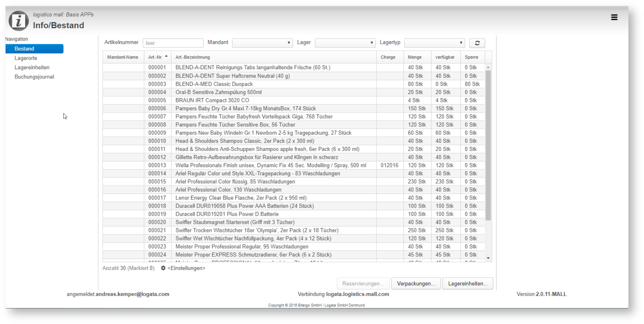Select row 000003 BLEND-A-MED Classic Duopack
The height and width of the screenshot is (324, 644).
click(294, 84)
